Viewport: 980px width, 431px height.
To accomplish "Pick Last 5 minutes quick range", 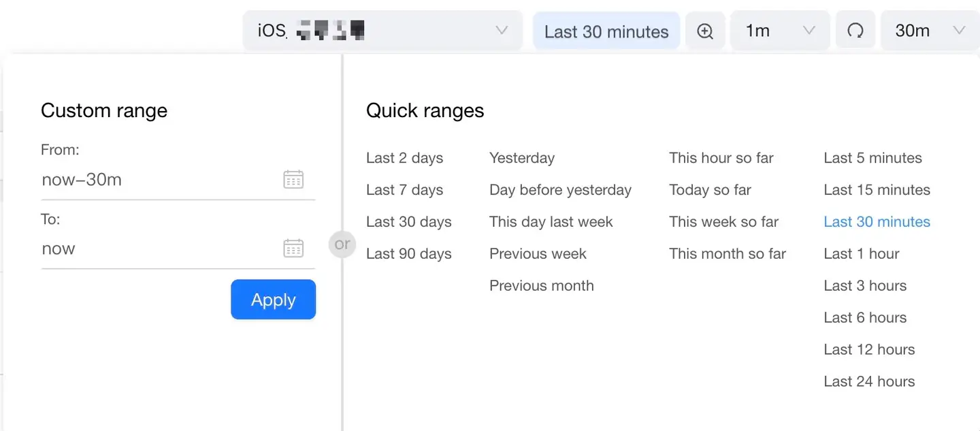I will pos(872,158).
